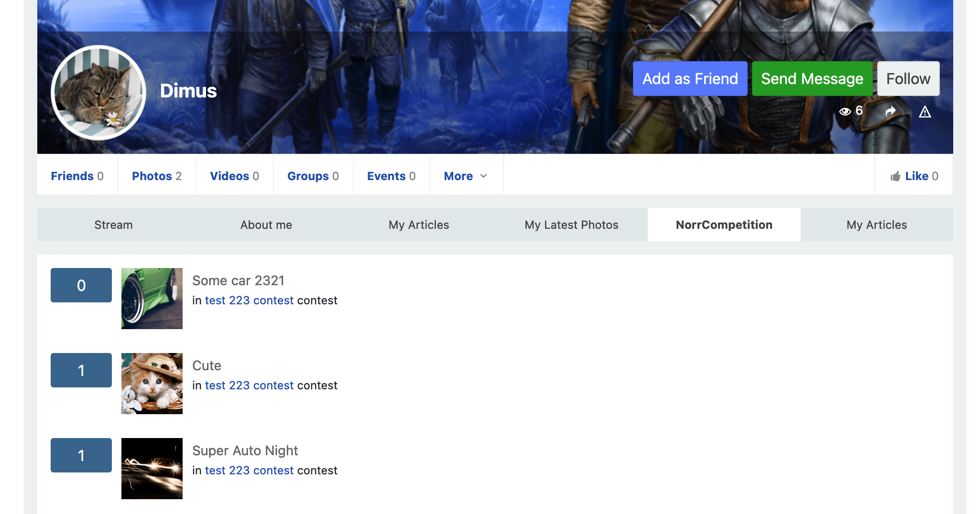Open the NorrCompetition tab
Image resolution: width=980 pixels, height=514 pixels.
724,225
